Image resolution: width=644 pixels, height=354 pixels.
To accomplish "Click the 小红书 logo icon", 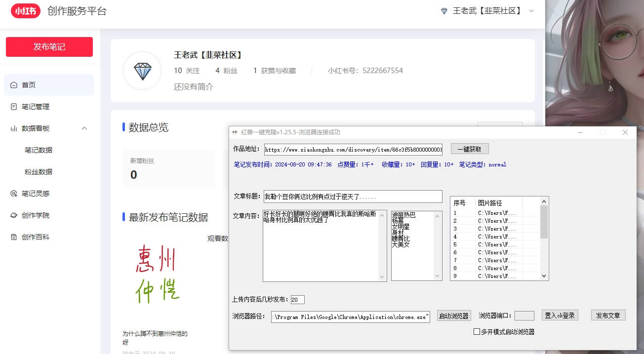I will [25, 11].
